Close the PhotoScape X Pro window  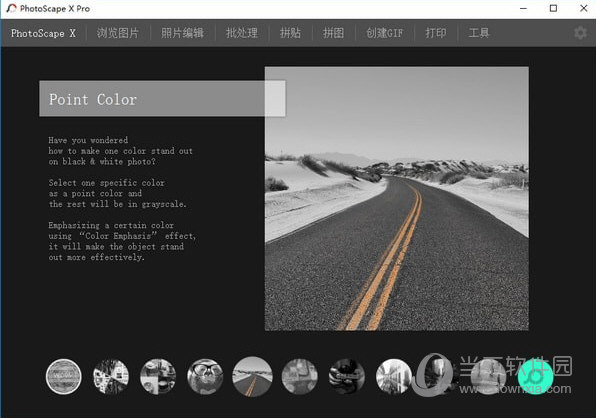pyautogui.click(x=583, y=8)
